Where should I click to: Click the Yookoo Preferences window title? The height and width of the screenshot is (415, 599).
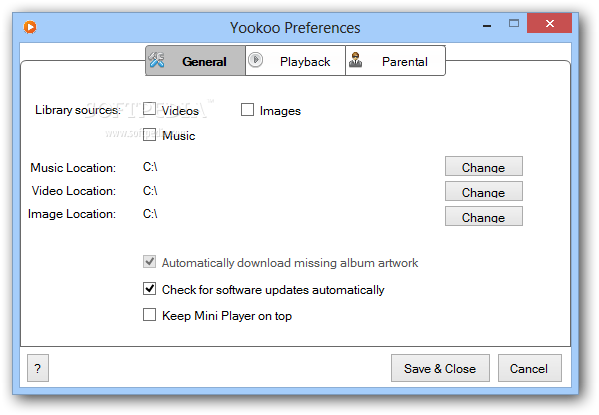click(x=295, y=28)
